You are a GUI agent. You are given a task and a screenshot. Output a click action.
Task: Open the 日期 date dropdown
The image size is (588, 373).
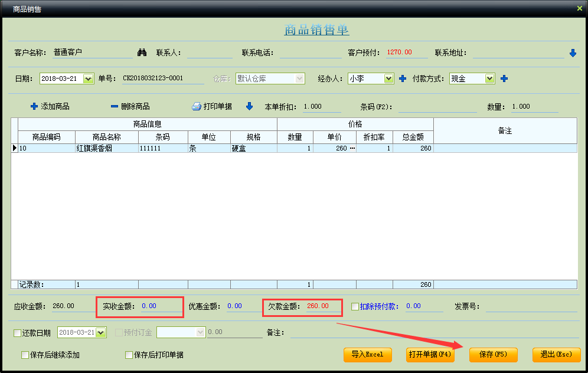(x=88, y=78)
